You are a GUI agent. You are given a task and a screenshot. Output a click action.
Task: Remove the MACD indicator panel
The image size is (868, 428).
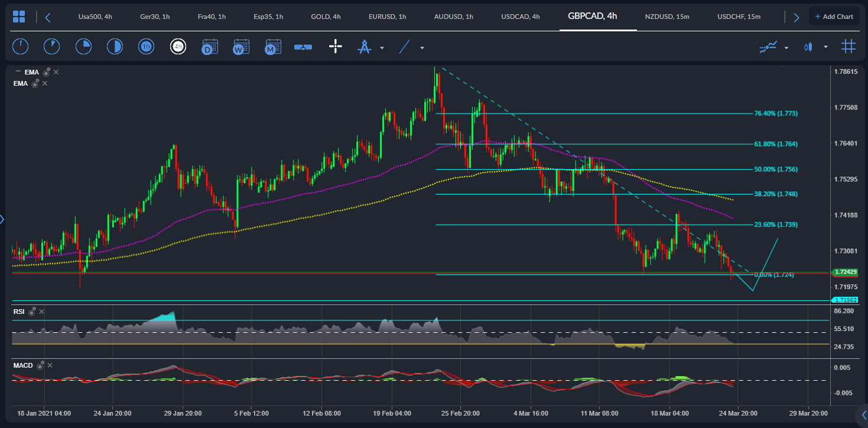pyautogui.click(x=50, y=365)
